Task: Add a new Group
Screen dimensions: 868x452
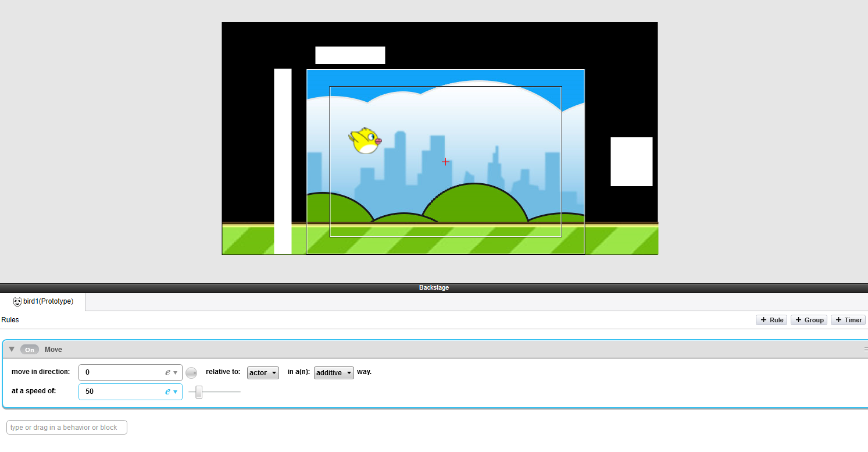Action: pos(809,320)
